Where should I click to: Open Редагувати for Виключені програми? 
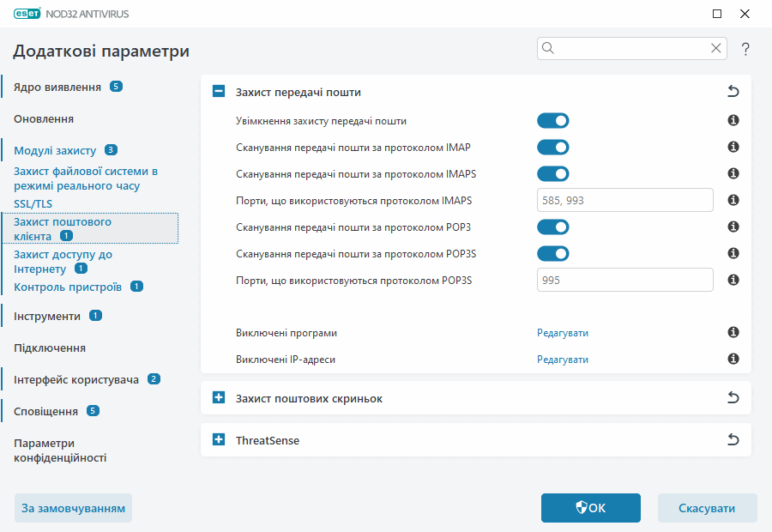[563, 333]
